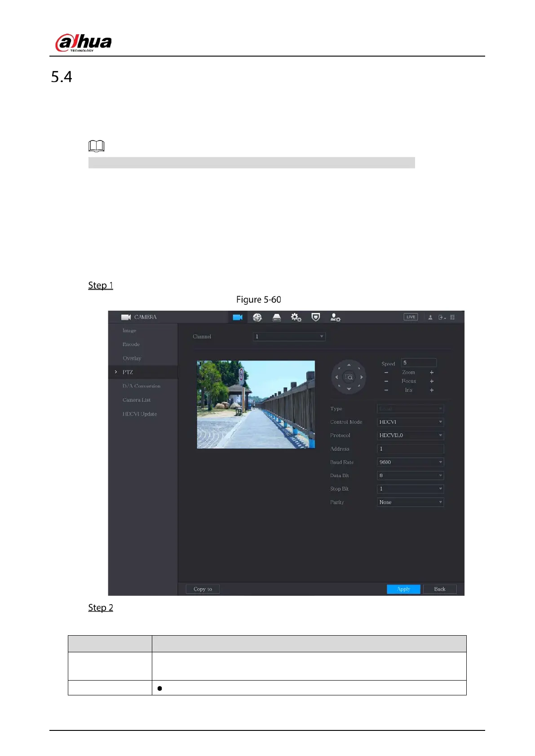The width and height of the screenshot is (535, 756).
Task: Increase Focus with the plus button
Action: pyautogui.click(x=432, y=381)
